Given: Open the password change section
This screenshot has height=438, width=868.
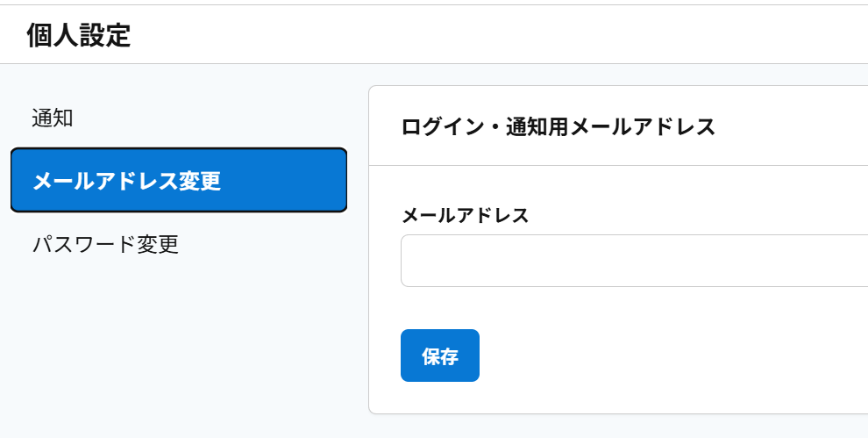Looking at the screenshot, I should tap(105, 244).
